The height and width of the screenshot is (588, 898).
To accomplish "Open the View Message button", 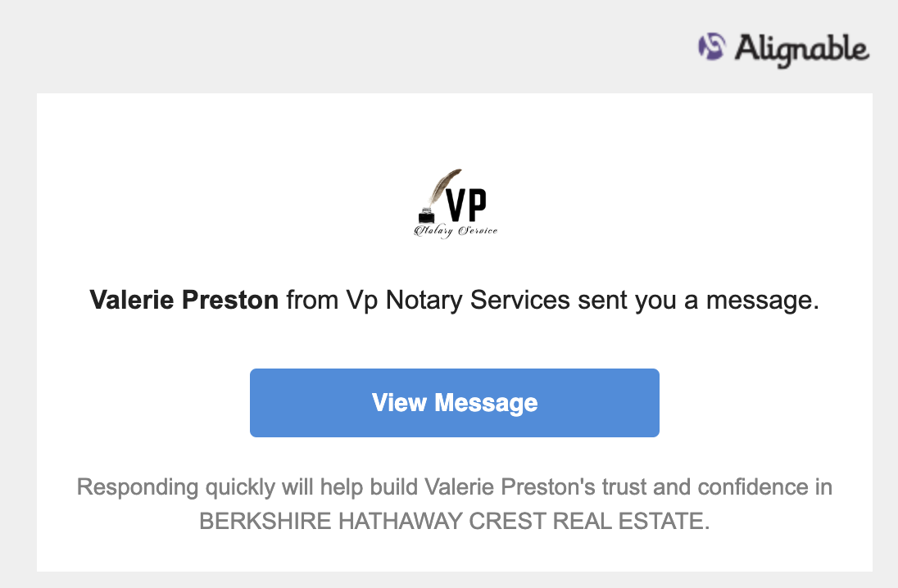I will tap(455, 403).
